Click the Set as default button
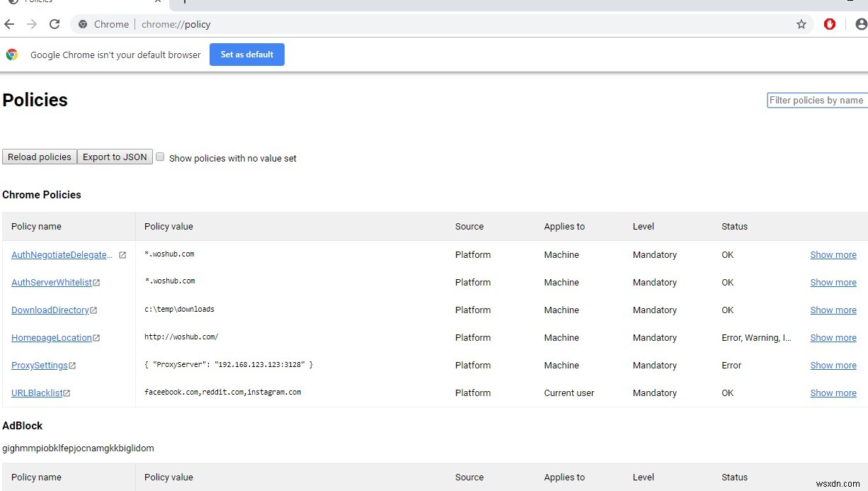 [x=246, y=54]
